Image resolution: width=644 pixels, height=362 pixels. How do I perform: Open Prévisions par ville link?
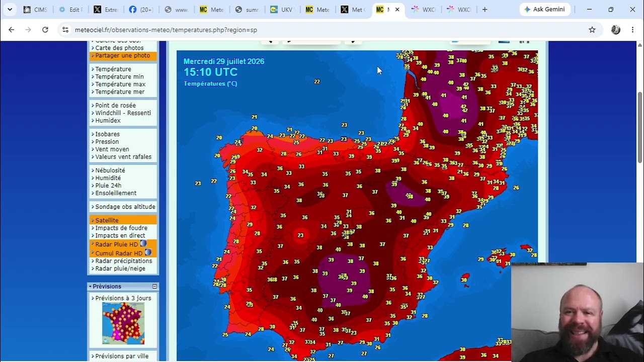point(122,356)
